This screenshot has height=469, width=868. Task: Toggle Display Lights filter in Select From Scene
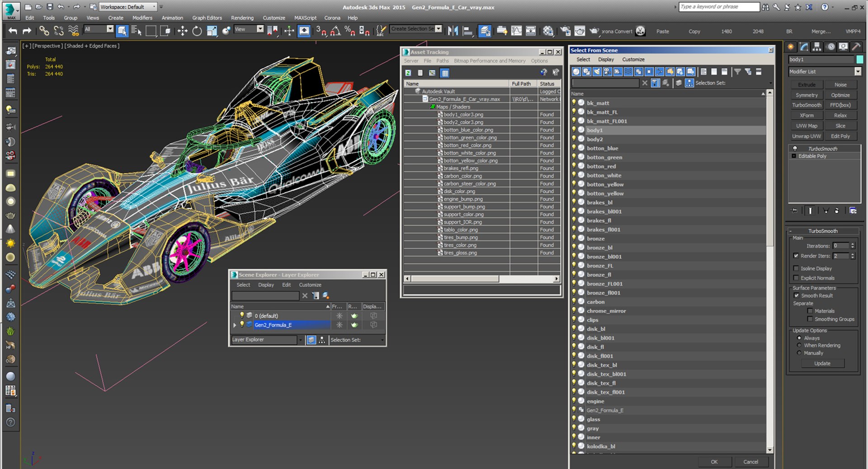pyautogui.click(x=597, y=71)
